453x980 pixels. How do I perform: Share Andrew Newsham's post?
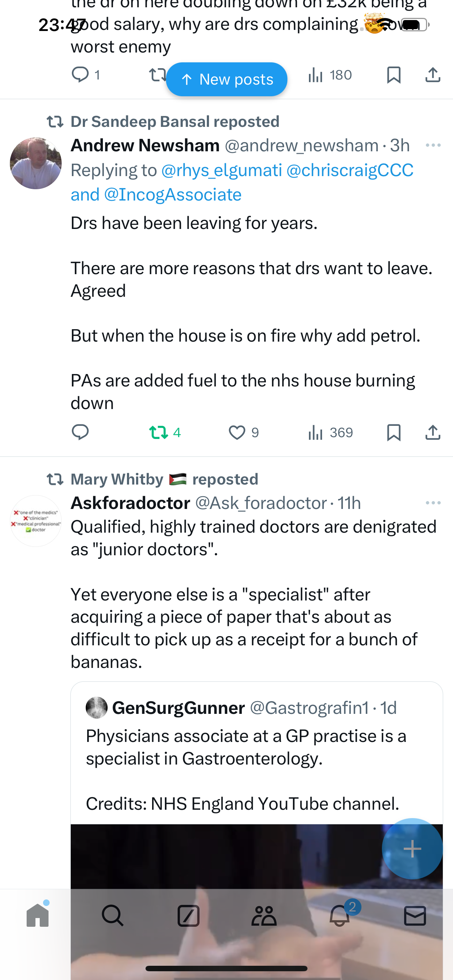click(x=433, y=432)
